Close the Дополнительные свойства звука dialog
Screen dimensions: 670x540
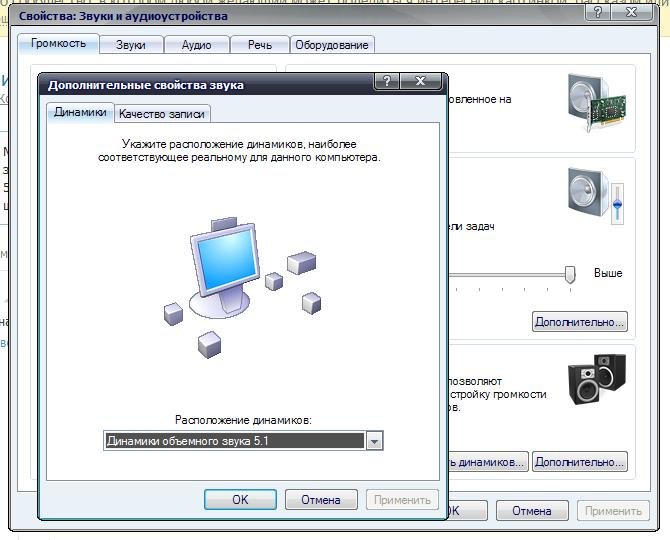click(422, 82)
